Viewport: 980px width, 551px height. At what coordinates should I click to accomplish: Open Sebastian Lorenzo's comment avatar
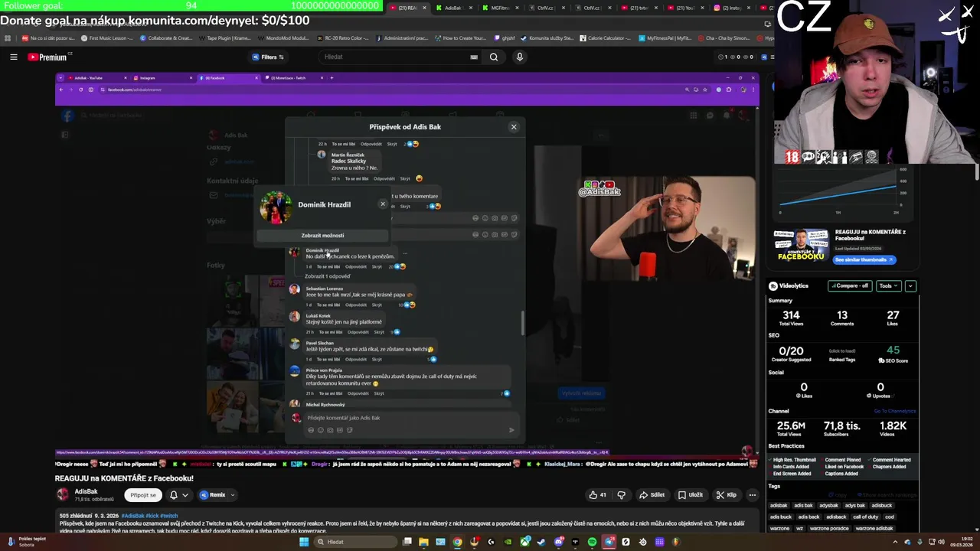click(x=294, y=289)
